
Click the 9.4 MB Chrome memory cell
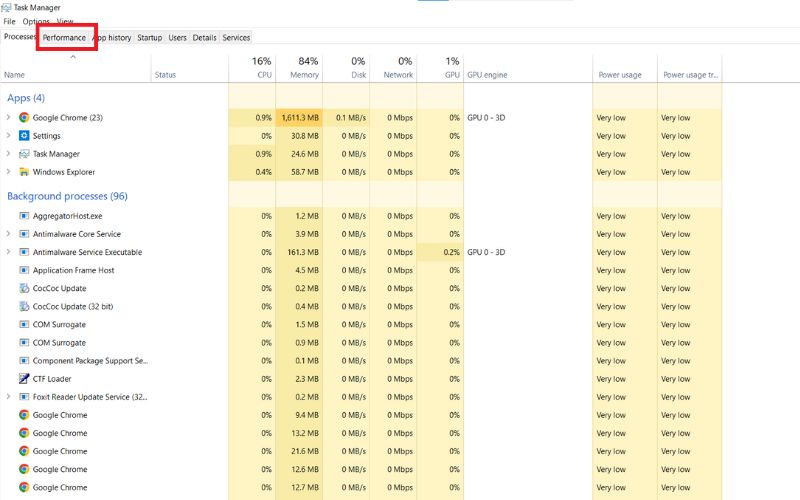(299, 415)
